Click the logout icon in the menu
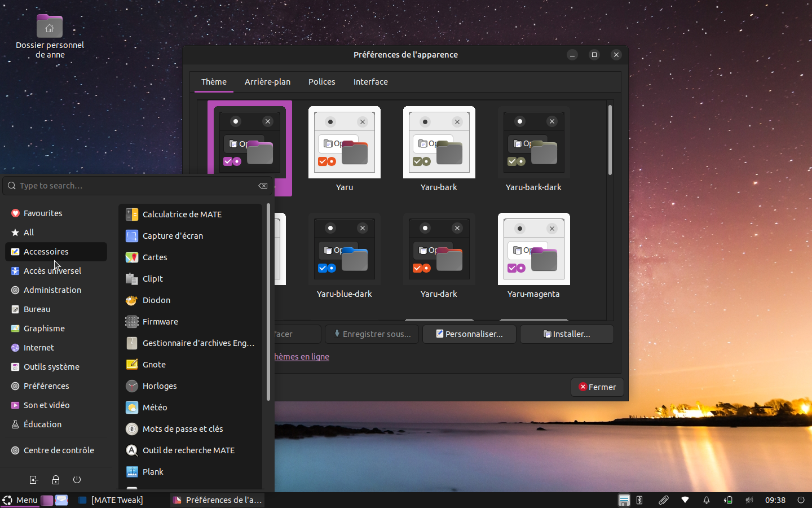Screen dimensions: 812x508 point(34,480)
